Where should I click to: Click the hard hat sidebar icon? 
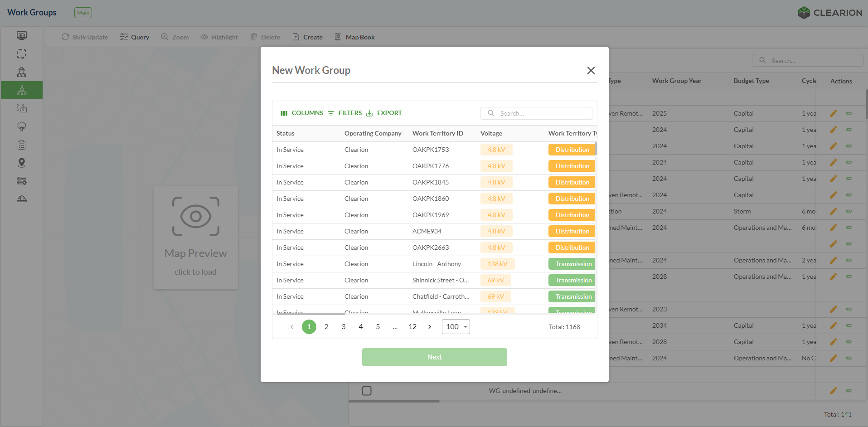tap(21, 199)
